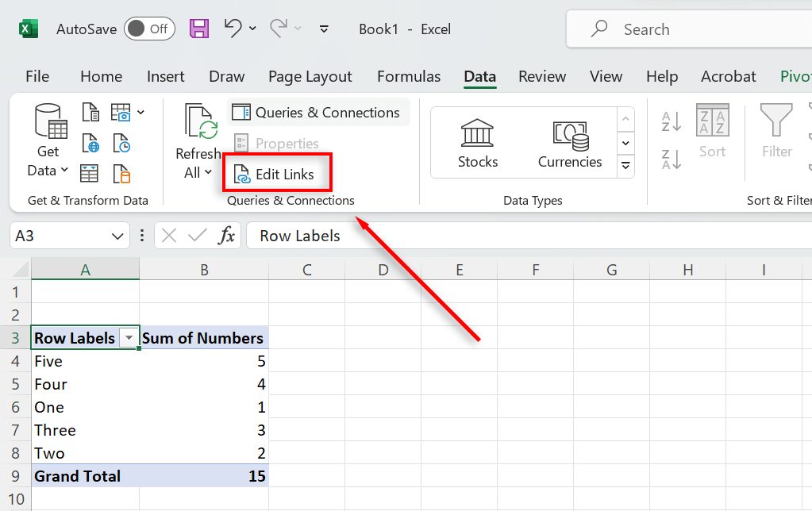This screenshot has width=812, height=511.
Task: Click in the formula bar
Action: click(524, 236)
